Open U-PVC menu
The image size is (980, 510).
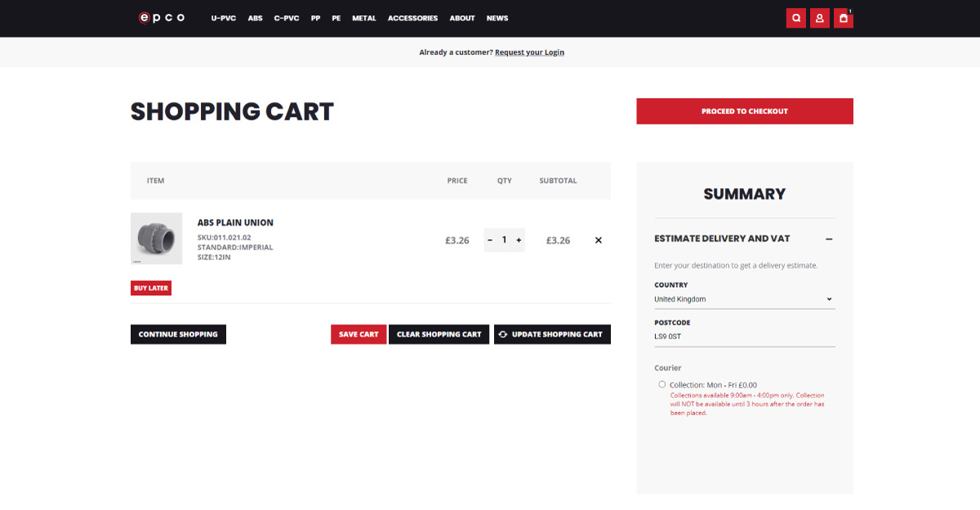pyautogui.click(x=223, y=18)
